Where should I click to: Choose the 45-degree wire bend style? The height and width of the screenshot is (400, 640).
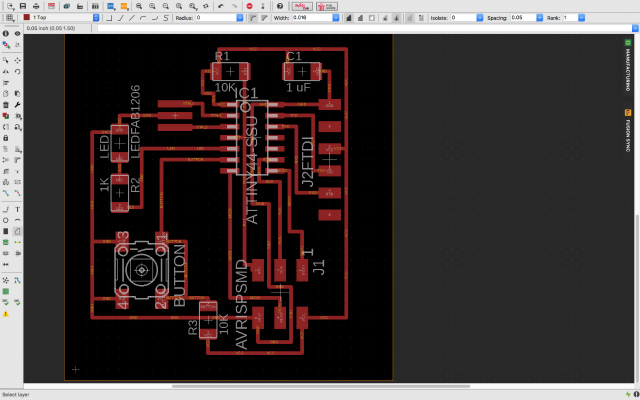click(120, 18)
